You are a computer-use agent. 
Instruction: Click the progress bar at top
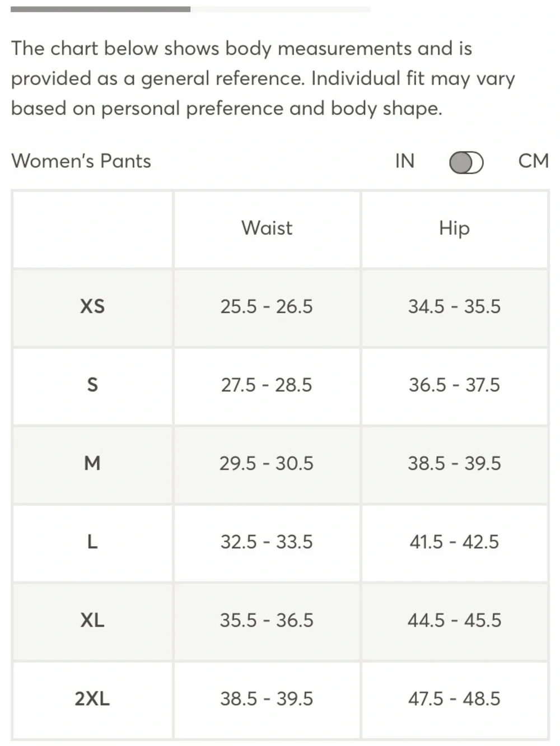click(x=190, y=9)
